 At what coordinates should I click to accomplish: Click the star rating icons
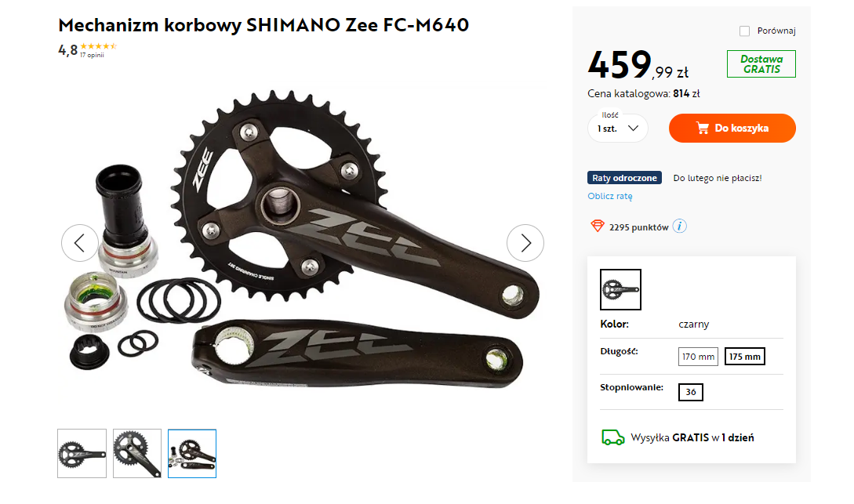(99, 46)
